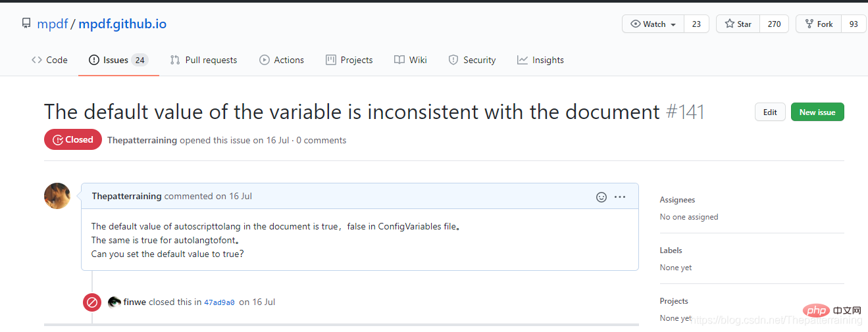Image resolution: width=868 pixels, height=332 pixels.
Task: Open Thepatterraining author link in comment header
Action: click(x=127, y=196)
